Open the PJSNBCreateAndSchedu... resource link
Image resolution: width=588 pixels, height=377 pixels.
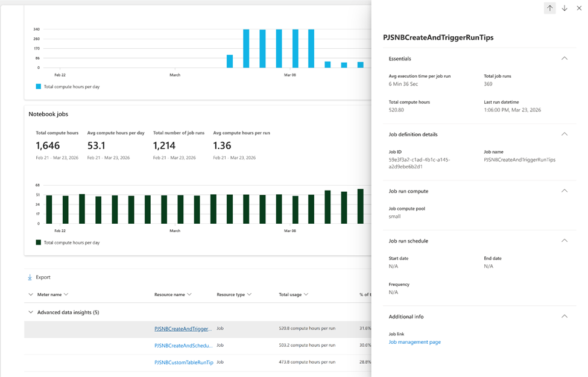(183, 346)
